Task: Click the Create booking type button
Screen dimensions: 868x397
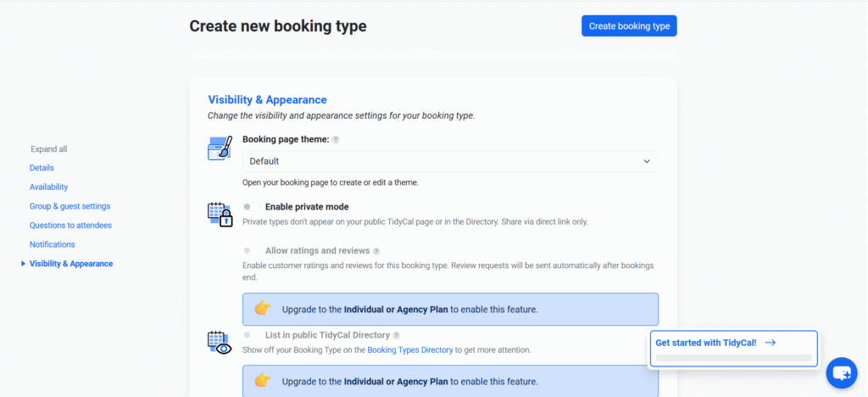Action: (x=629, y=26)
